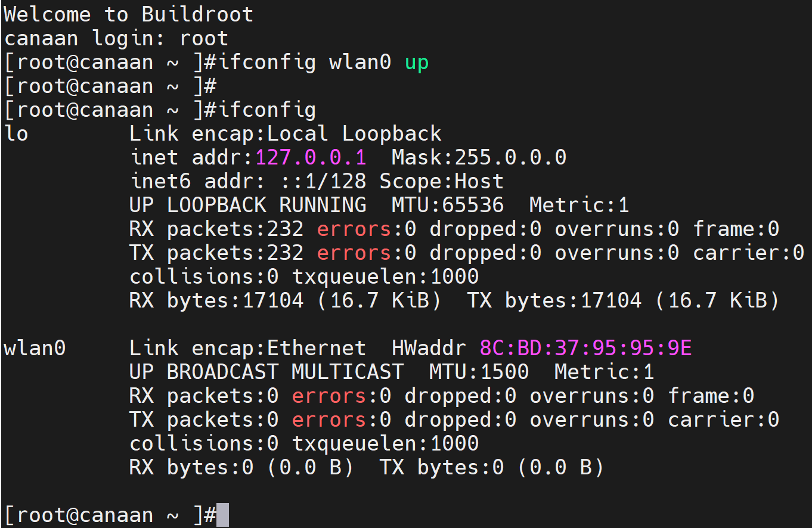Click the 'RX bytes:17104' value
Screen dimensions: 812x528
[x=217, y=300]
